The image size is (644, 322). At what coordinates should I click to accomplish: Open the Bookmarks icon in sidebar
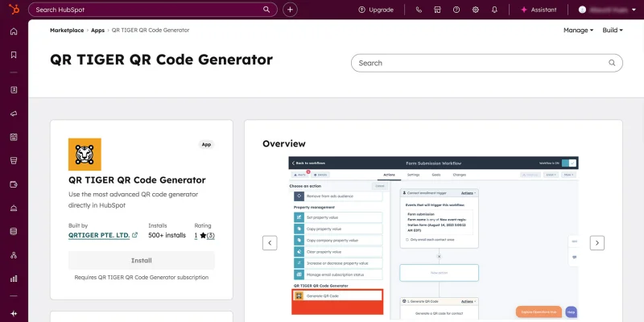point(14,55)
